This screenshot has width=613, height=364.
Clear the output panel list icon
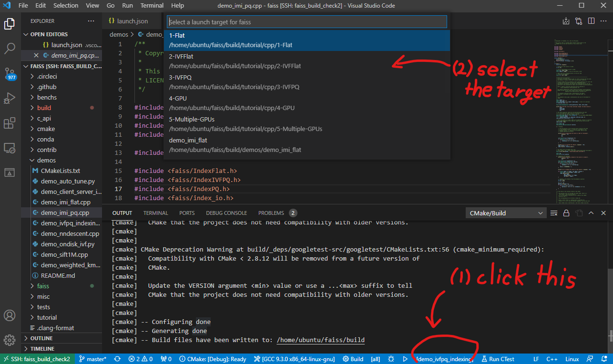coord(554,213)
